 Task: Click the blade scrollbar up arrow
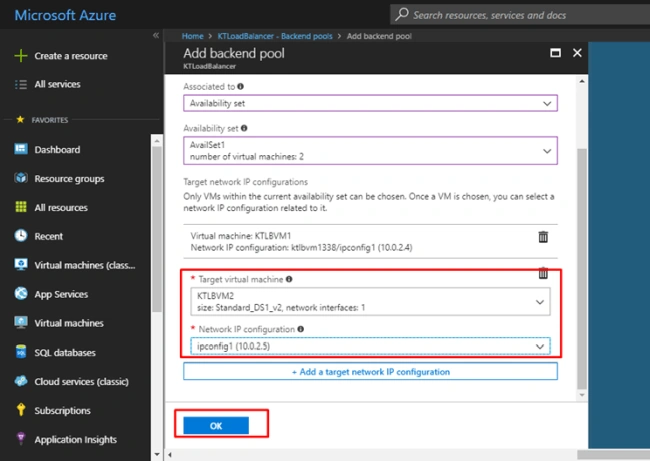[x=582, y=81]
